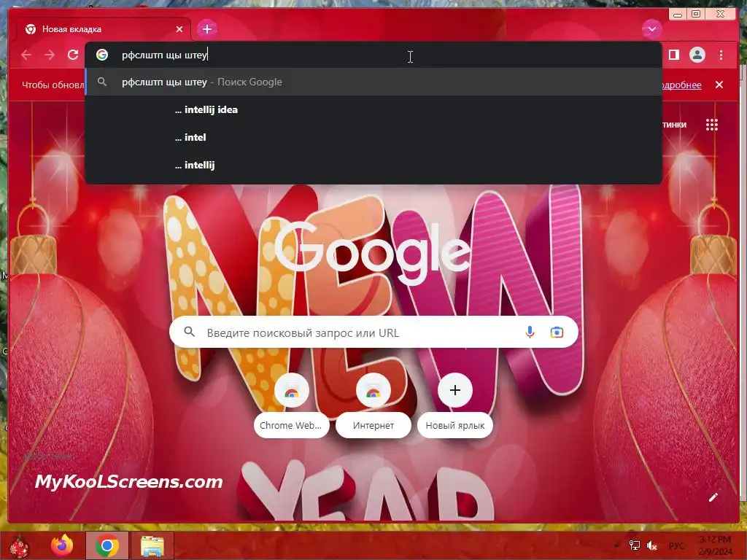Switch to Chrome in the taskbar
The width and height of the screenshot is (747, 560).
pyautogui.click(x=107, y=545)
